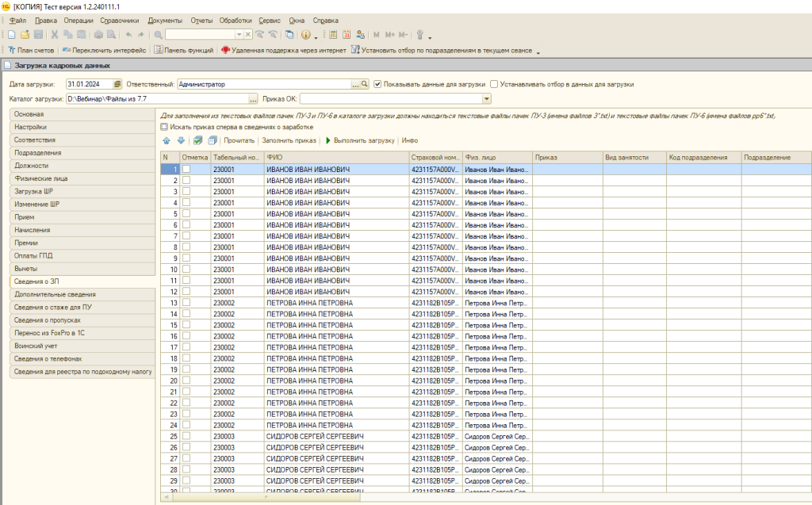Click the uncheck-all marks icon in table toolbar
812x505 pixels.
click(x=212, y=140)
